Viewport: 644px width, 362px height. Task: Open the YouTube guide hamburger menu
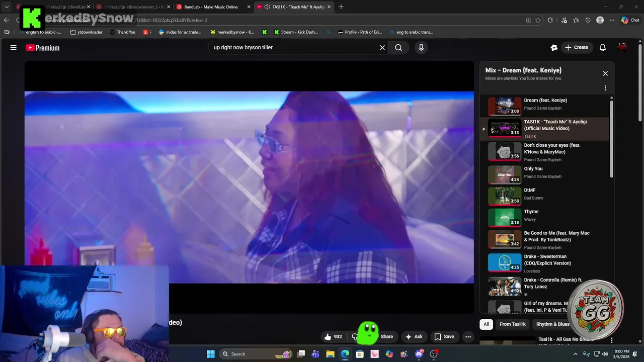(14, 48)
